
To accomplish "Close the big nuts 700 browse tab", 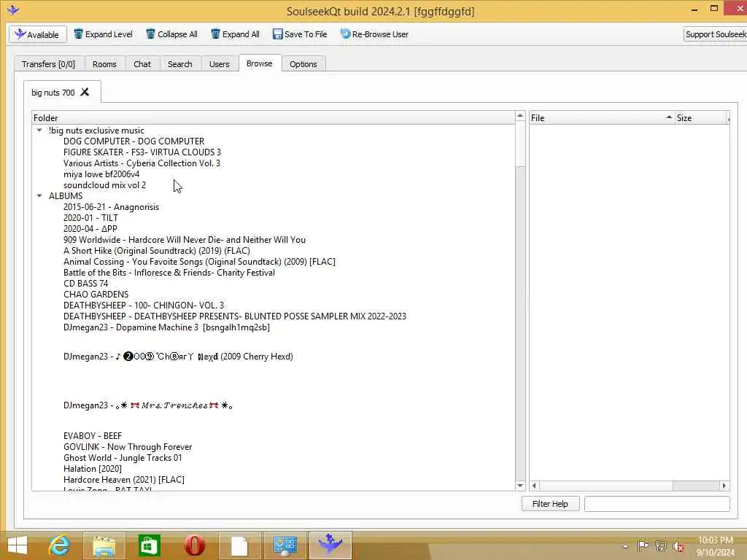I will 85,92.
